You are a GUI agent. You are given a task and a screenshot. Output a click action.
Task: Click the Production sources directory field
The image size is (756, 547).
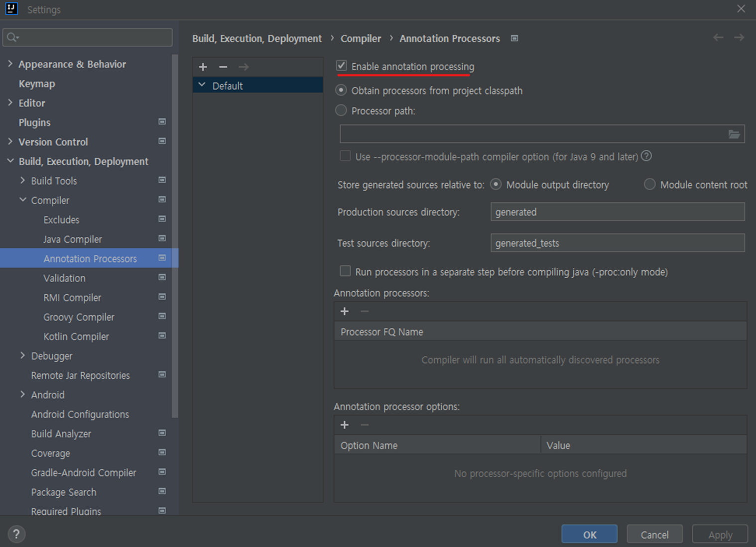pyautogui.click(x=618, y=212)
